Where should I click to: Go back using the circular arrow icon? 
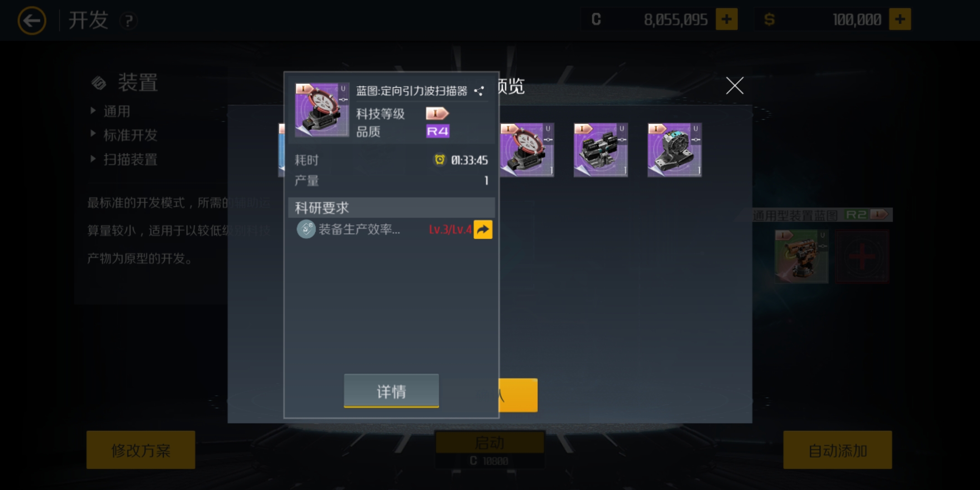click(32, 20)
